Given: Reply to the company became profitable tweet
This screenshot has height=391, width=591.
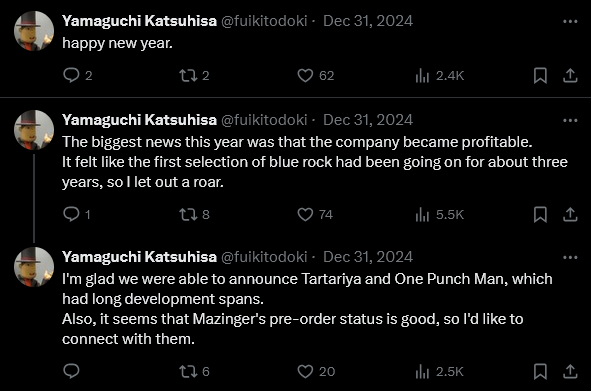Looking at the screenshot, I should coord(77,214).
